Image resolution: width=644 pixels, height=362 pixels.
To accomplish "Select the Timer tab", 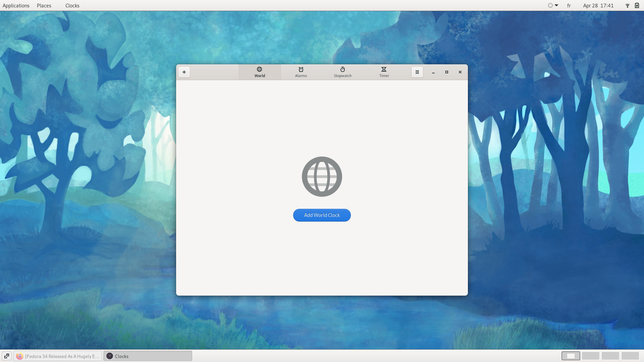I will tap(384, 72).
